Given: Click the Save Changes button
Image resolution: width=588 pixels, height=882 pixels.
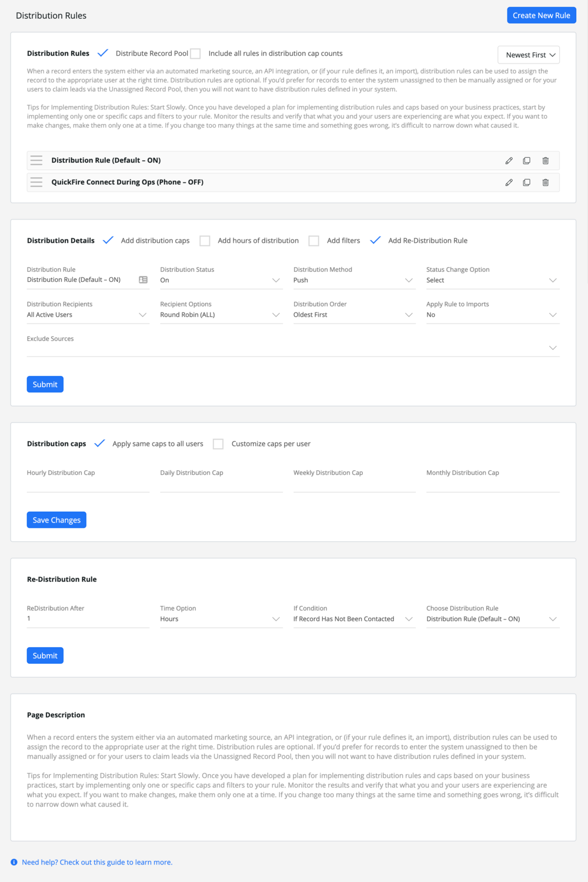Looking at the screenshot, I should (56, 520).
